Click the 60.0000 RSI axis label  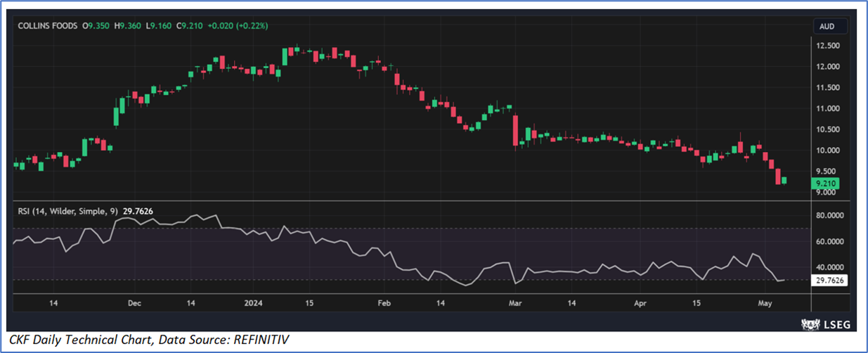pyautogui.click(x=829, y=241)
